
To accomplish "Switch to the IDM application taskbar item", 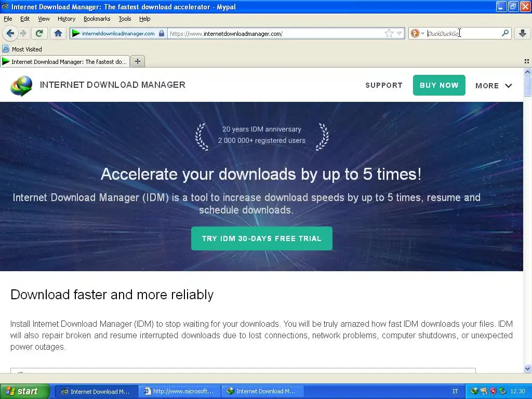I will coord(262,392).
